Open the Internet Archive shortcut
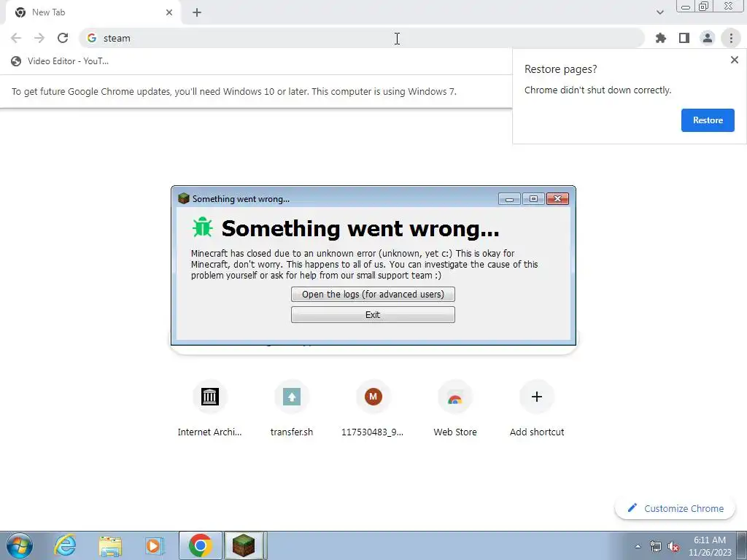 209,410
